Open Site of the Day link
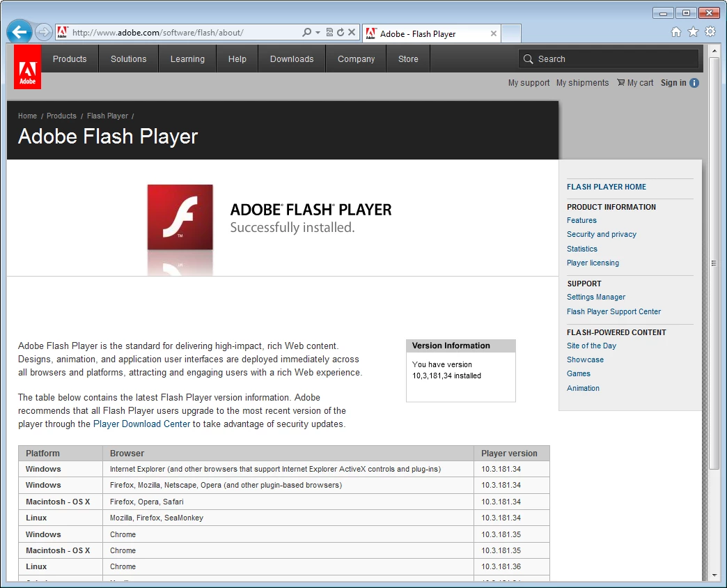The image size is (727, 588). [591, 346]
